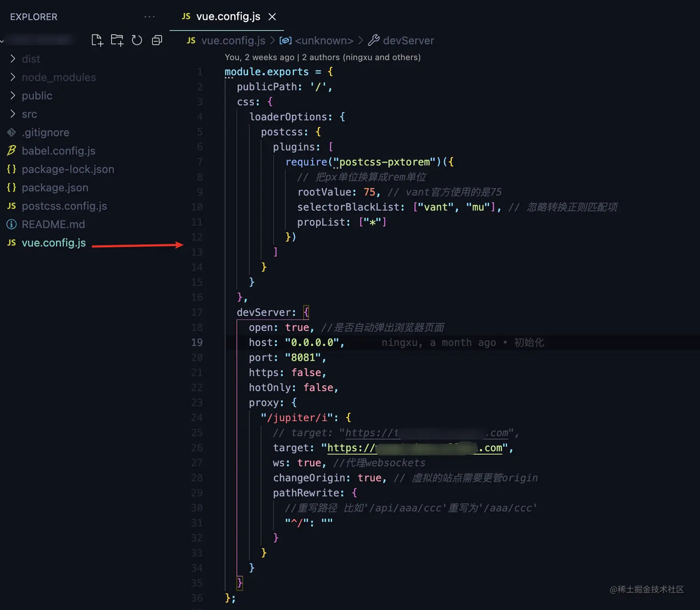
Task: Open the package.json file
Action: click(x=55, y=188)
